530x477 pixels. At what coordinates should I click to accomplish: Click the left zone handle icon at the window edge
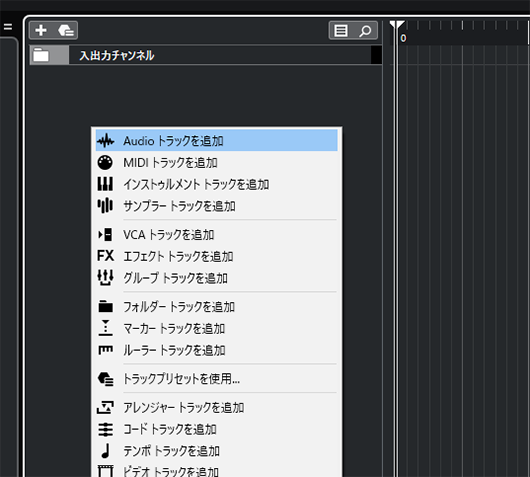8,27
